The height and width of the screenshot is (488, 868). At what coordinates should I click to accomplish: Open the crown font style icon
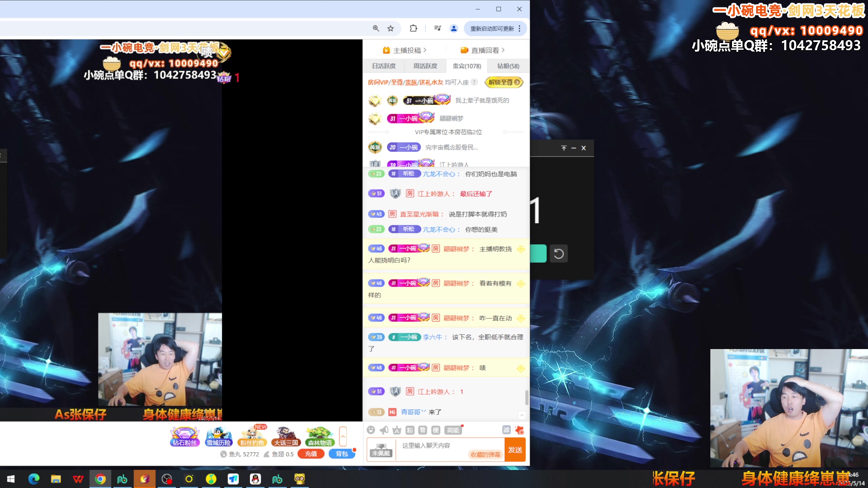pos(397,430)
